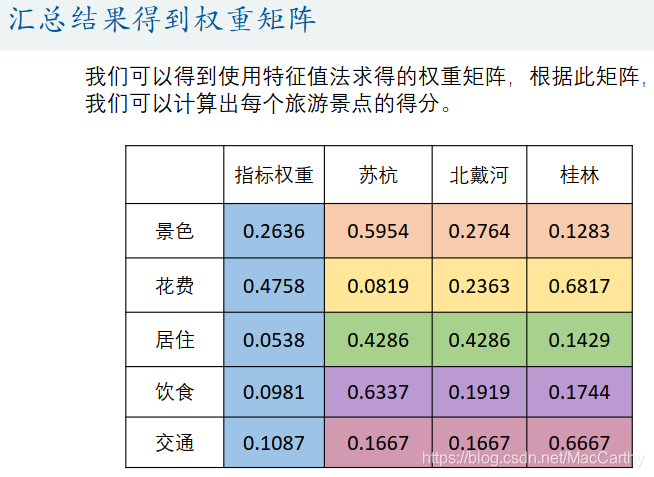Click 0.1667 in the 苏杭 column
Image resolution: width=654 pixels, height=477 pixels.
pyautogui.click(x=378, y=442)
